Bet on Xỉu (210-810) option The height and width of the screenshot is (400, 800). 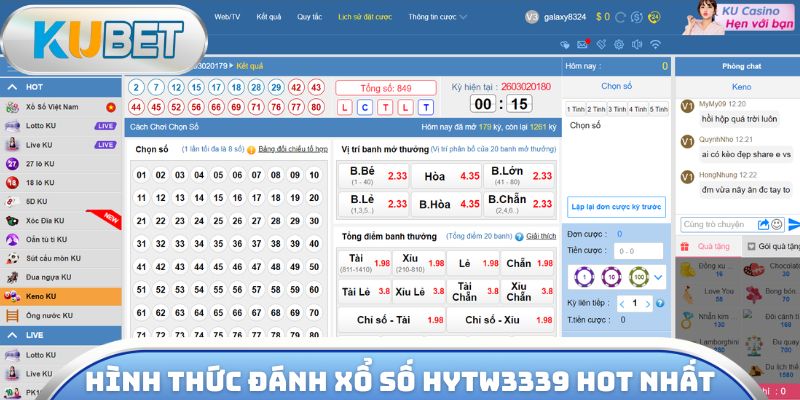(x=419, y=263)
